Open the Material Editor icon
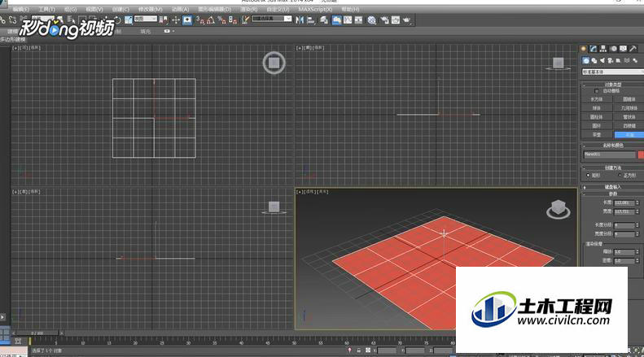The width and height of the screenshot is (644, 357). click(x=372, y=20)
